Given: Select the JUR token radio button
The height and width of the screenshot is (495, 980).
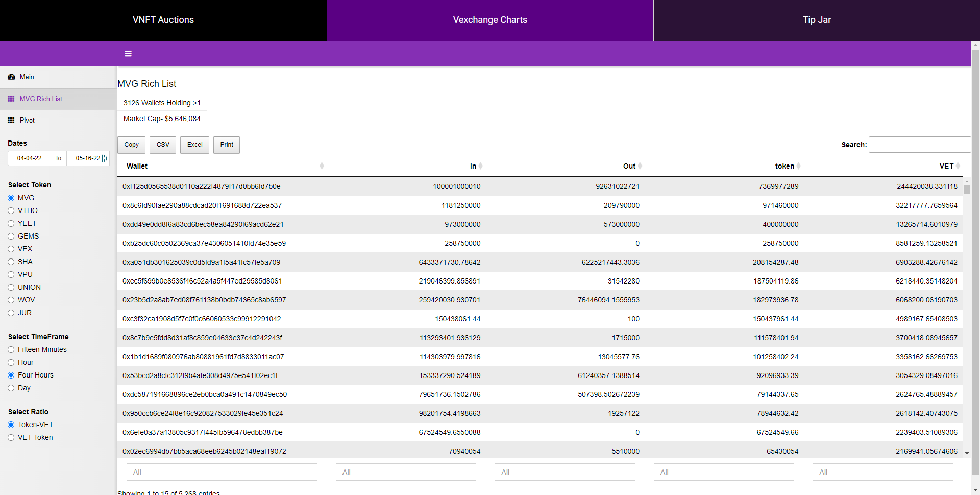Looking at the screenshot, I should click(x=11, y=313).
